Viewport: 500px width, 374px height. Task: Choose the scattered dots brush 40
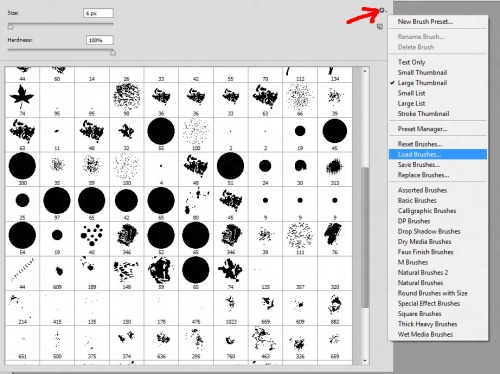pos(91,238)
